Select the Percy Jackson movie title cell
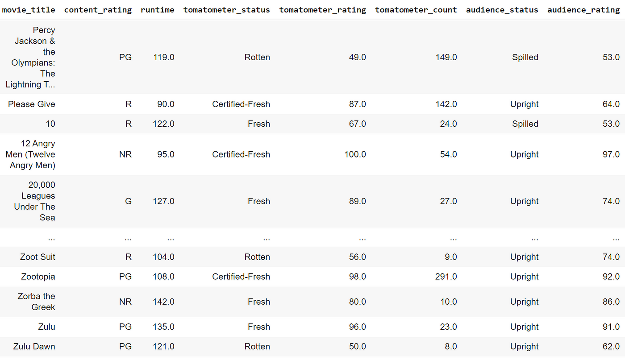This screenshot has height=364, width=625. click(x=30, y=57)
